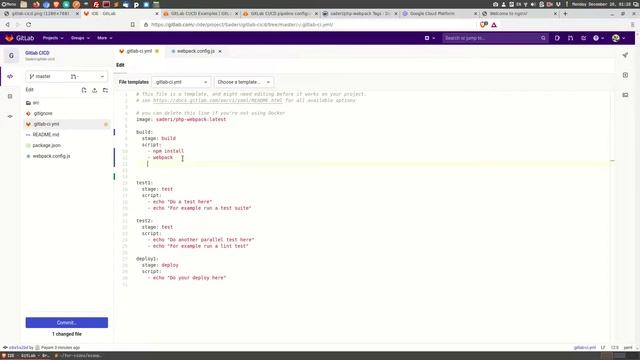Screen dimensions: 640x360
Task: Switch to the webpack.config.js editor tab
Action: coord(196,51)
